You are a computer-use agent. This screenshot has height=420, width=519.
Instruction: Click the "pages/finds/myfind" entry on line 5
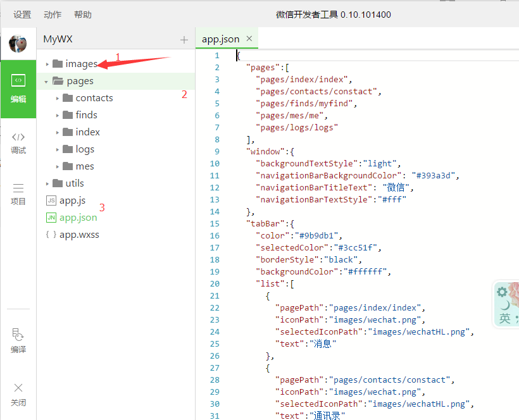304,104
